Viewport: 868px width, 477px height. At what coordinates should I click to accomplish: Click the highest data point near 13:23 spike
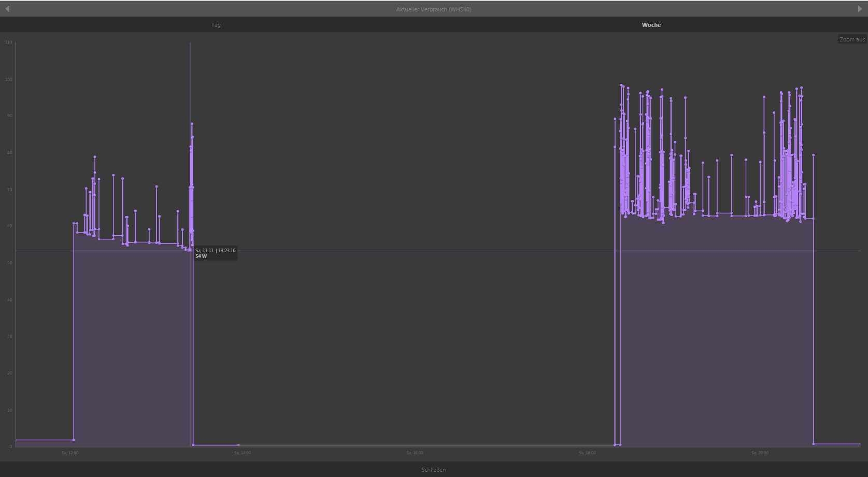tap(192, 124)
